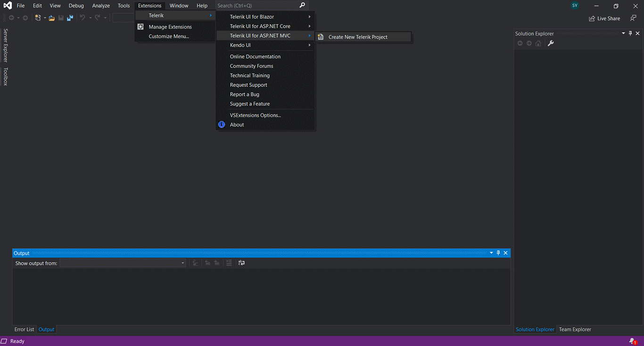Viewport: 644px width, 346px height.
Task: Click the Open File folder icon
Action: click(x=52, y=18)
